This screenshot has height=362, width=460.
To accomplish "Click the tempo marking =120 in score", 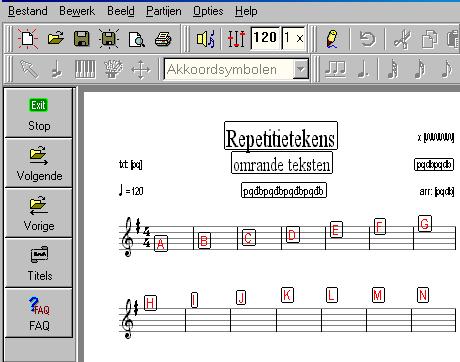I will 131,191.
